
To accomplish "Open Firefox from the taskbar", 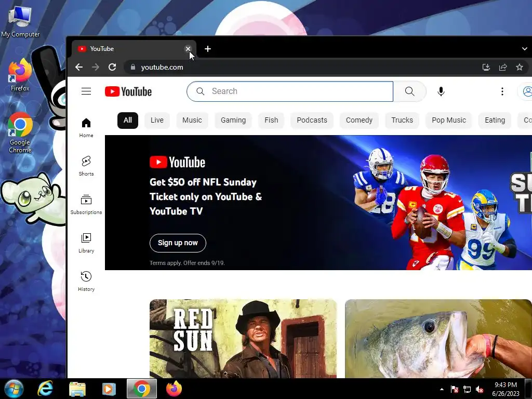I will [x=174, y=389].
